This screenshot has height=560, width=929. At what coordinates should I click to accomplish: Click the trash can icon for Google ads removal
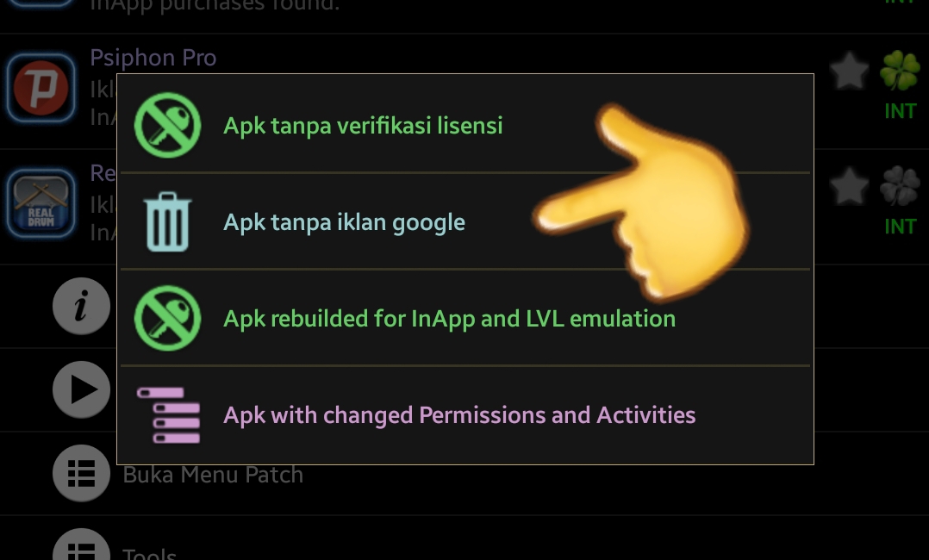tap(168, 221)
